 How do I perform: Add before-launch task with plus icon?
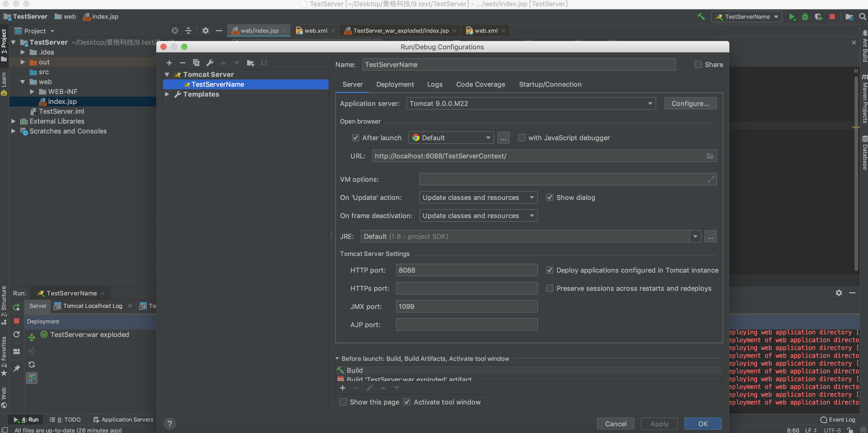(343, 388)
